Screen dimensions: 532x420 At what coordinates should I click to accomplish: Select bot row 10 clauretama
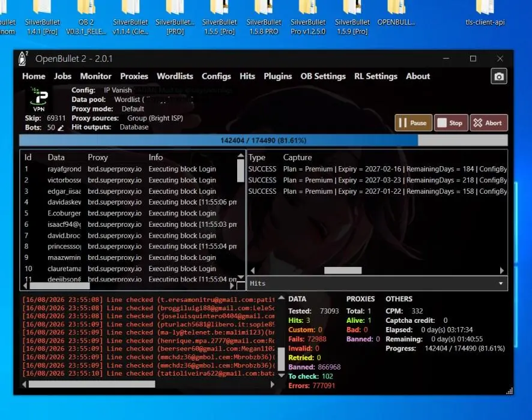point(130,268)
